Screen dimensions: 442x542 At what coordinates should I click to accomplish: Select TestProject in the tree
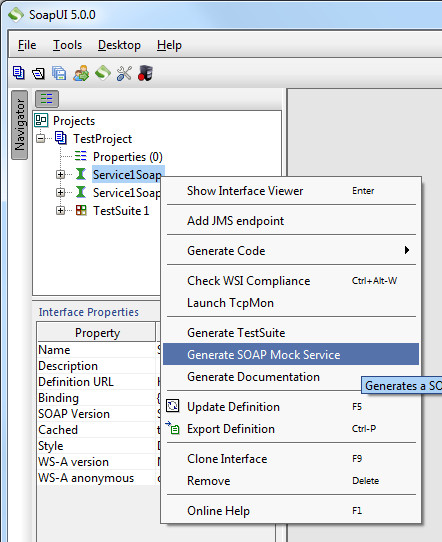click(x=103, y=139)
